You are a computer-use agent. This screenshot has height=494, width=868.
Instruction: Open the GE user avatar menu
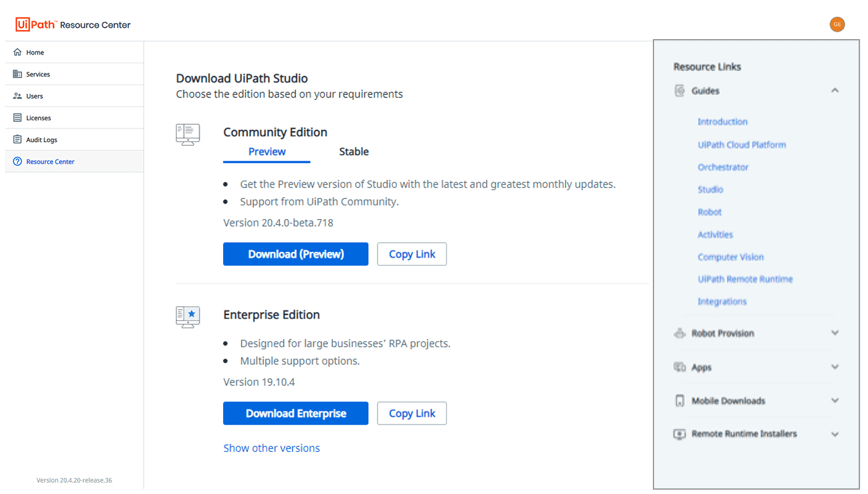click(x=837, y=25)
